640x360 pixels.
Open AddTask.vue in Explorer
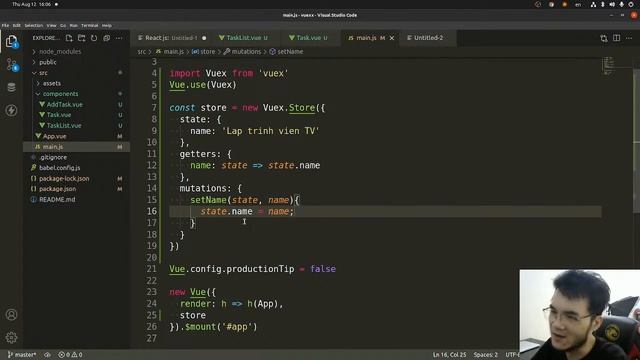coord(64,104)
